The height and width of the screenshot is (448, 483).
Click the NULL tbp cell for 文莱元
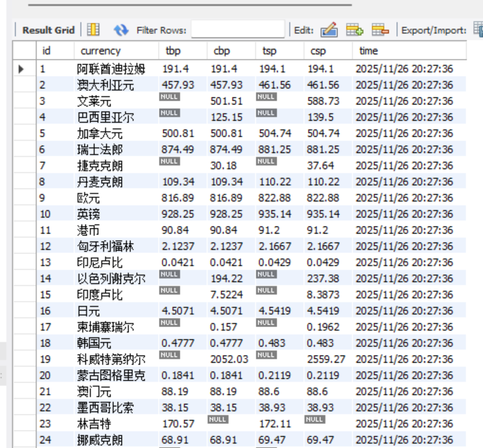[183, 101]
